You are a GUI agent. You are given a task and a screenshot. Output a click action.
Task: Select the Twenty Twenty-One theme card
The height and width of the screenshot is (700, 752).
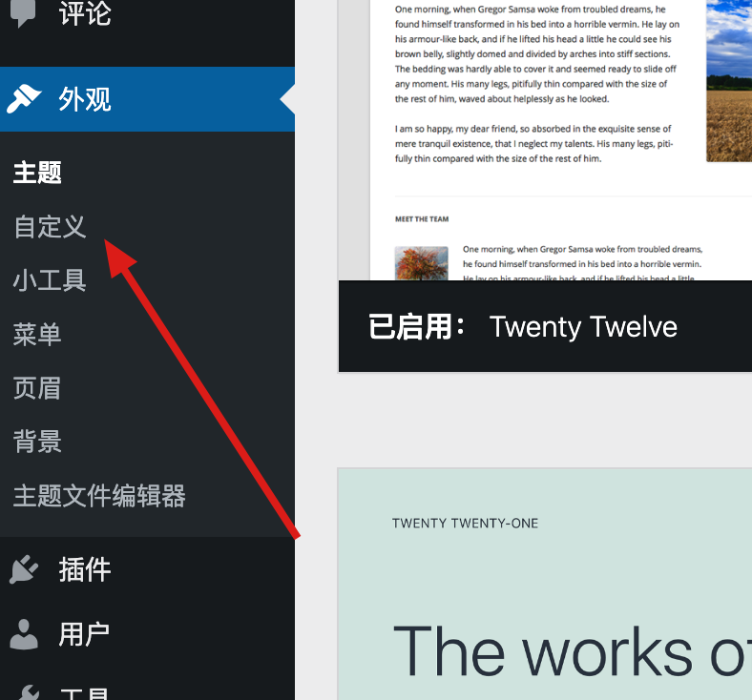coord(545,584)
